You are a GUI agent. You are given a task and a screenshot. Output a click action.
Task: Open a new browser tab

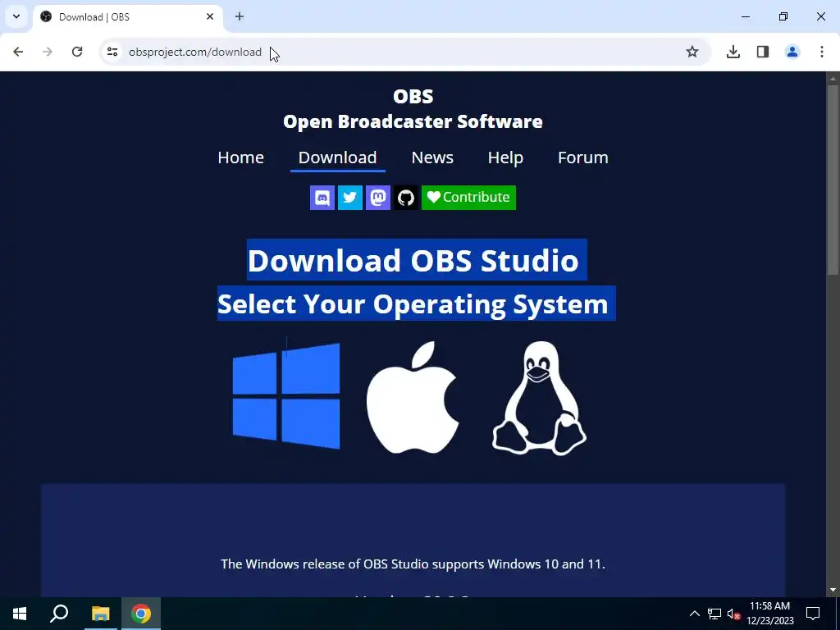pyautogui.click(x=240, y=16)
